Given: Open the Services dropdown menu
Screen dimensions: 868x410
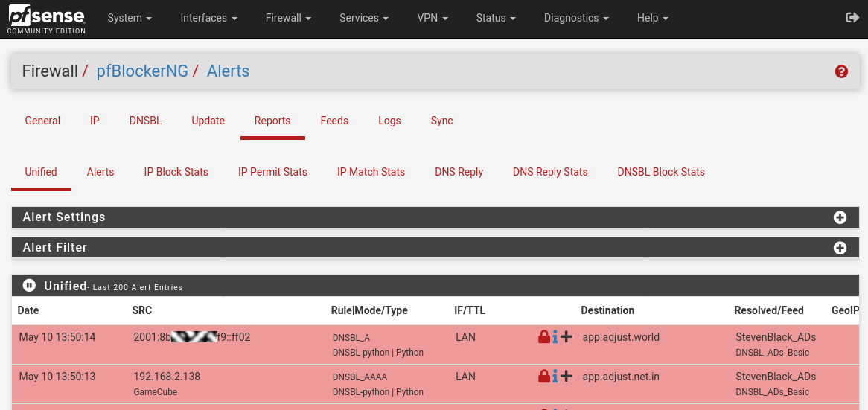Looking at the screenshot, I should click(364, 18).
